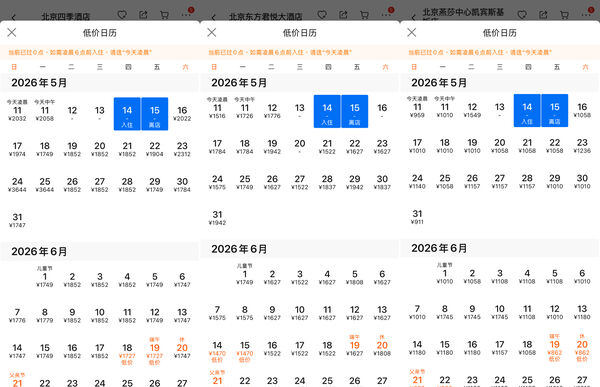
Task: Tap the orange 今天凌晨 notice in 四季酒店 panel
Action: 80,52
